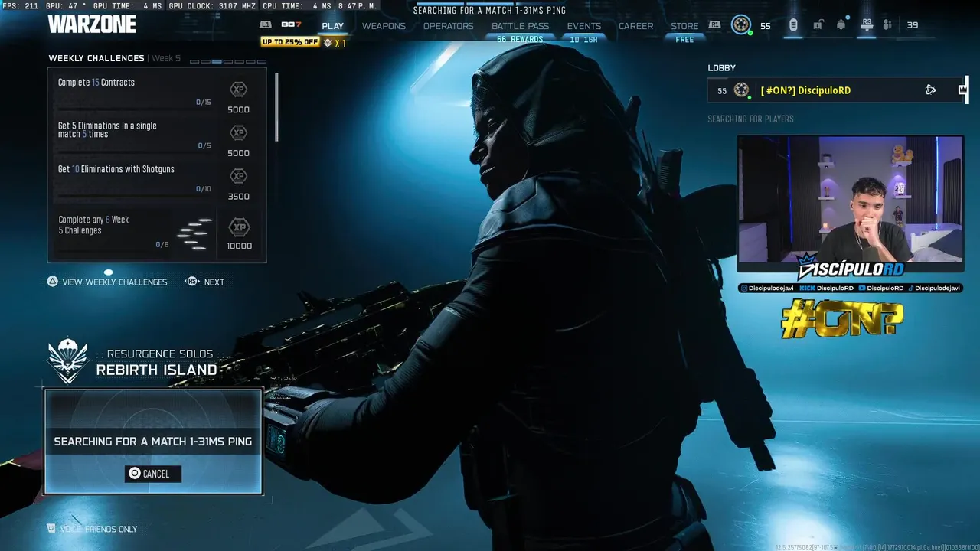Click the R1 bumper navigation icon
Image resolution: width=980 pixels, height=551 pixels.
[714, 25]
